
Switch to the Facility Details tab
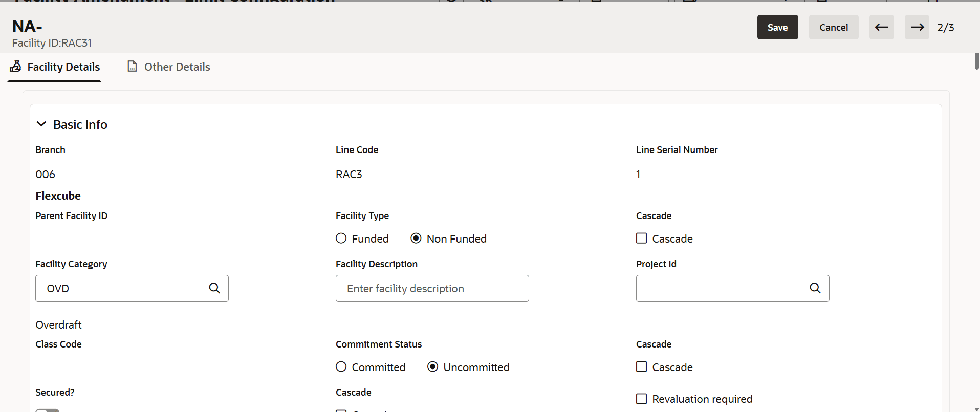pyautogui.click(x=55, y=67)
